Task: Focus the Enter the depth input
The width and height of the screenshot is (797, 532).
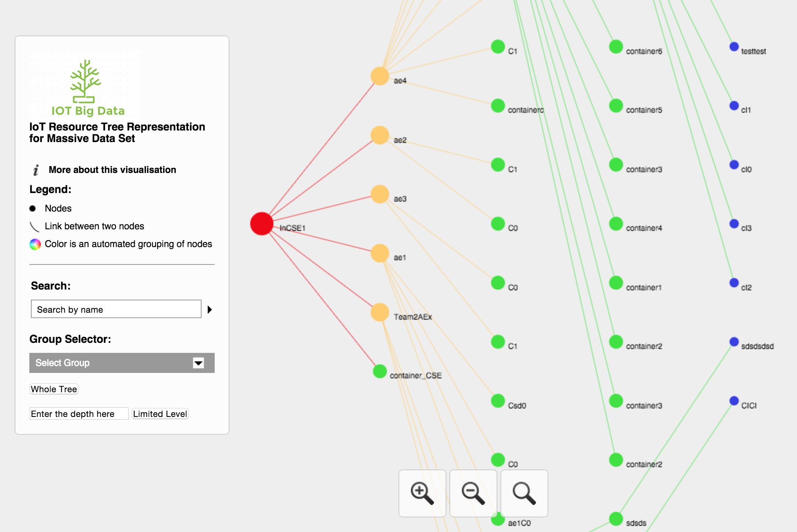Action: click(x=79, y=413)
